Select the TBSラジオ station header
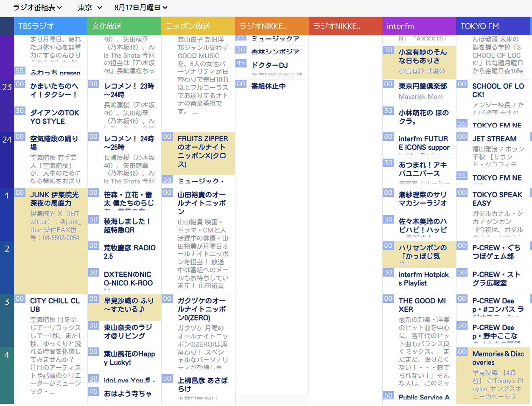The width and height of the screenshot is (532, 406). (50, 26)
